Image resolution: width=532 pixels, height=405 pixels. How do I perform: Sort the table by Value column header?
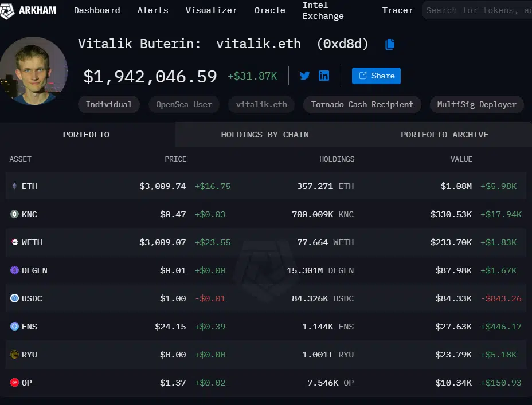tap(461, 159)
